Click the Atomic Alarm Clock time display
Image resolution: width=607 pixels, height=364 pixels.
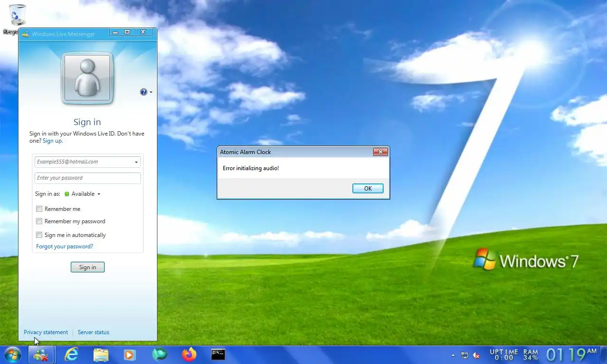click(571, 355)
